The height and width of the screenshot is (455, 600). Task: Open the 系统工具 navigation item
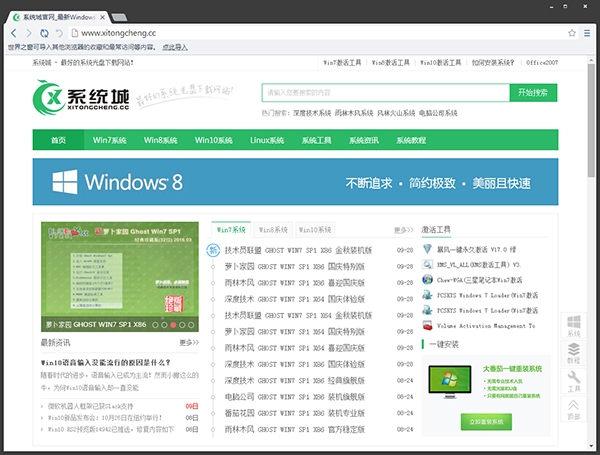tap(316, 140)
